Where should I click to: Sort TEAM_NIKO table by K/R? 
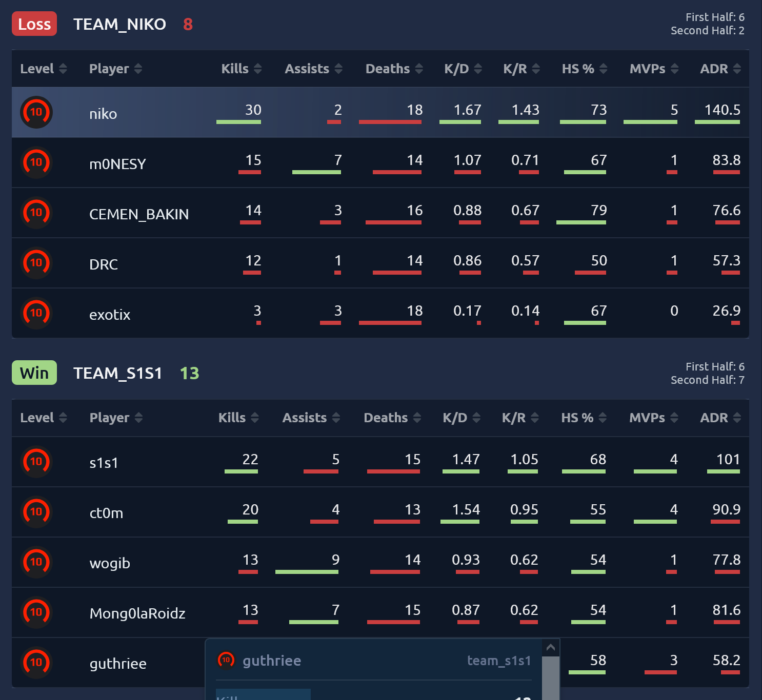[522, 69]
